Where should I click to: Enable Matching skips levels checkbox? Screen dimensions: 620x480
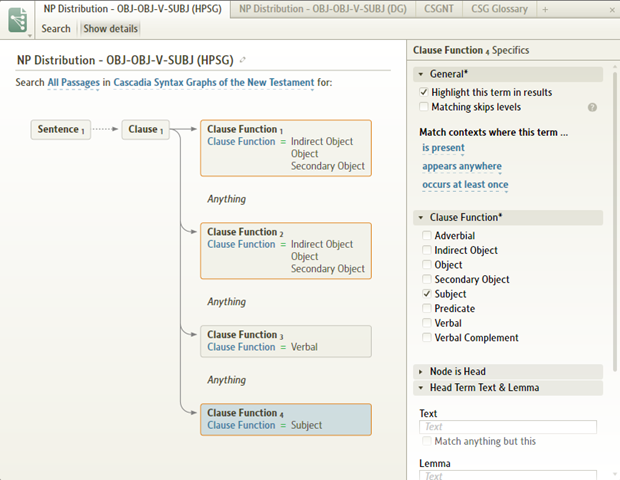[x=425, y=107]
